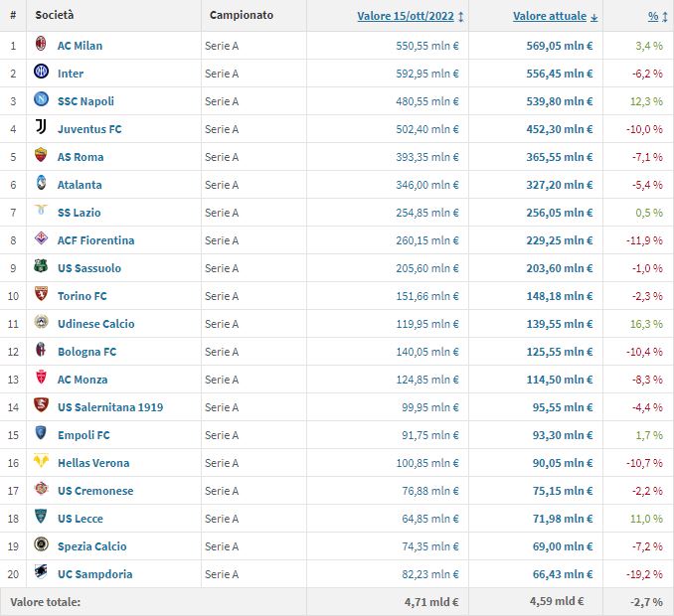
Task: Click Empoli FC current value 93,30 mln
Action: click(559, 435)
